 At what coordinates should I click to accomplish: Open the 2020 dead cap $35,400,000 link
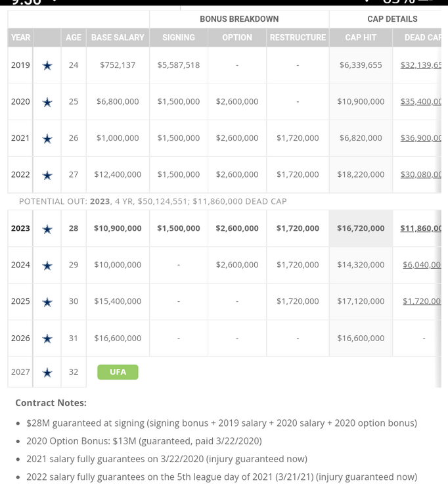420,101
